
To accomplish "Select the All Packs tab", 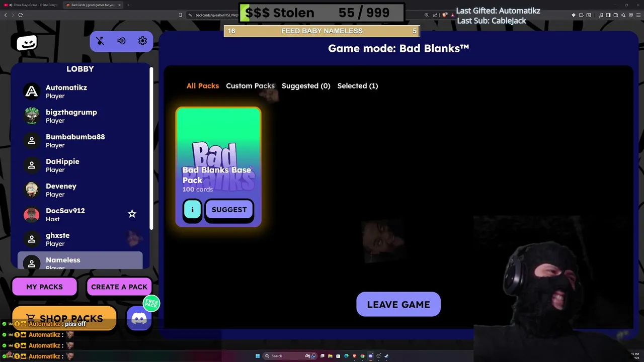I will (203, 86).
